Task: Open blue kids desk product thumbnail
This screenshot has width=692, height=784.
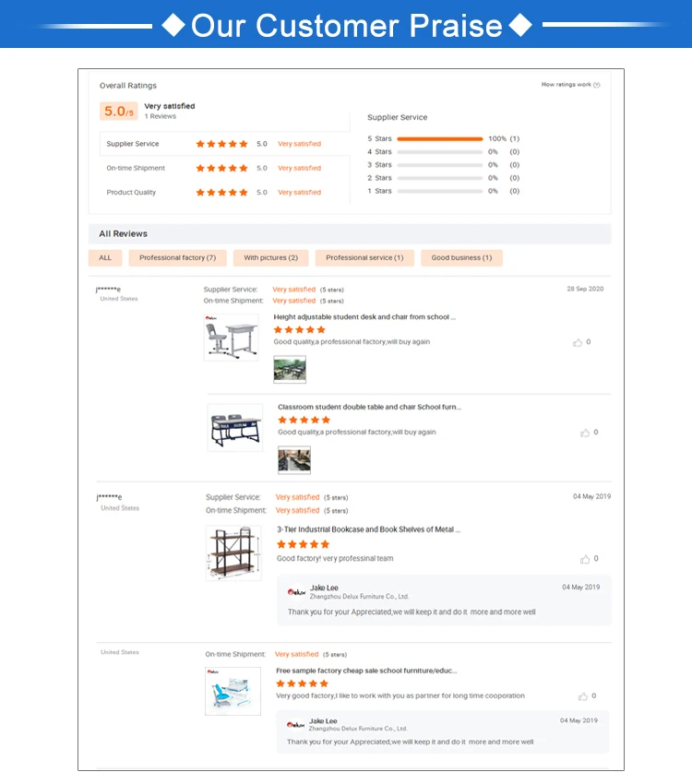Action: point(233,691)
